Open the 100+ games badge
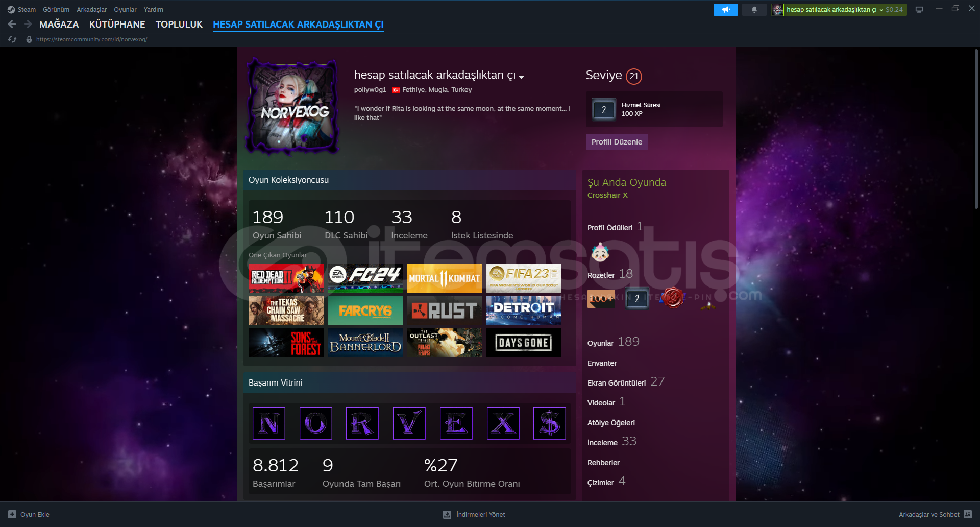Screen dimensions: 980x527 [x=601, y=299]
